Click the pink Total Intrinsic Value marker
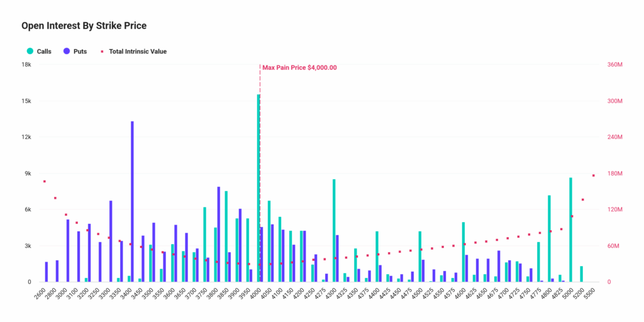 (x=102, y=52)
